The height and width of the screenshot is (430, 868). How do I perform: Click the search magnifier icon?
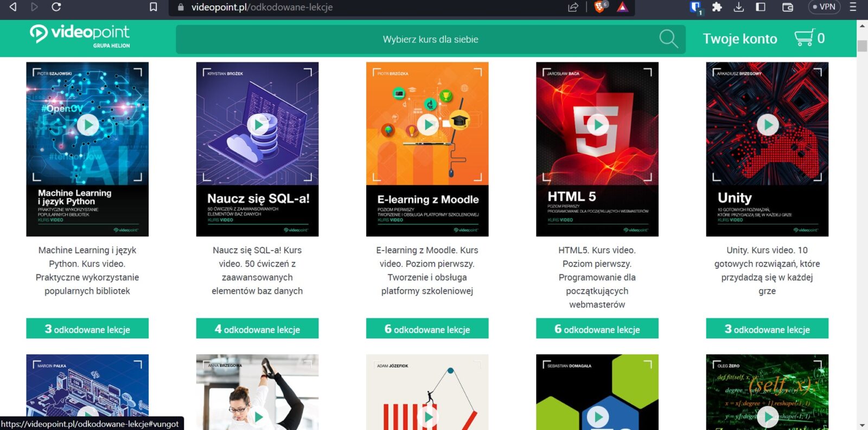click(x=668, y=39)
